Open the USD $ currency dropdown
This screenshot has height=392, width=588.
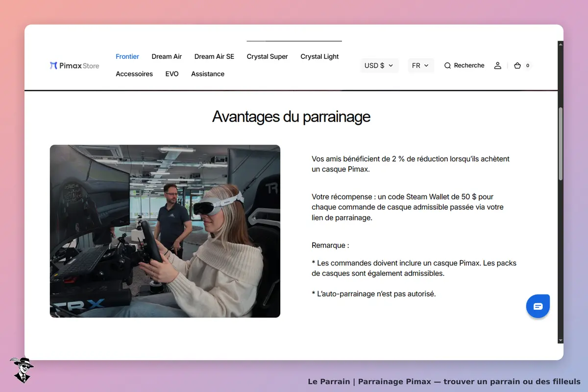379,66
